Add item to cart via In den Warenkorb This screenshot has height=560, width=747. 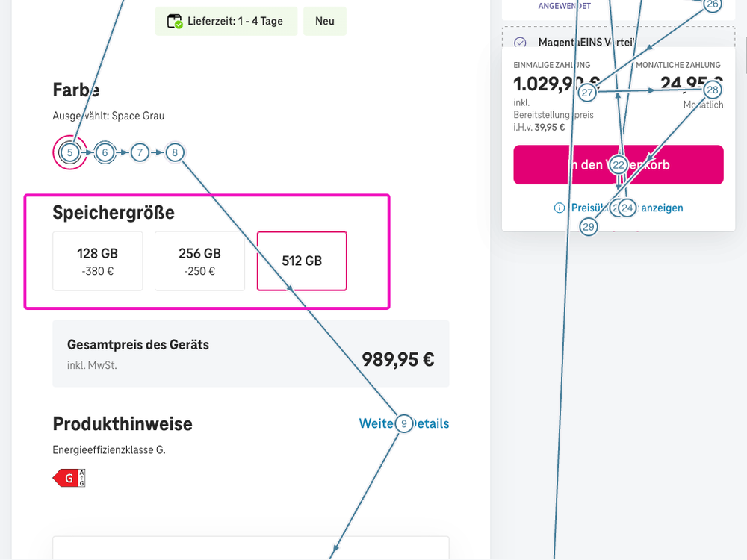pos(618,164)
